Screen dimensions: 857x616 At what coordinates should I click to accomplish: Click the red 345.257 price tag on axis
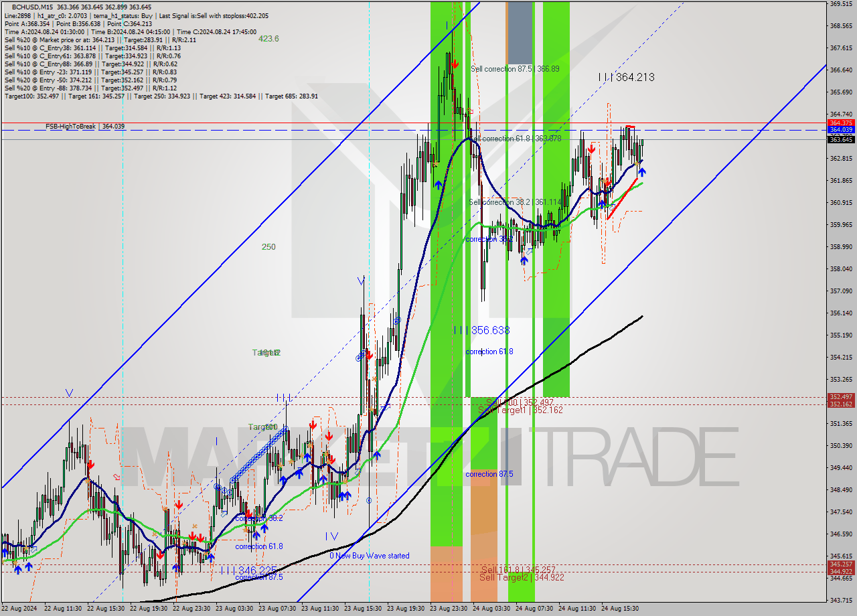(x=841, y=564)
